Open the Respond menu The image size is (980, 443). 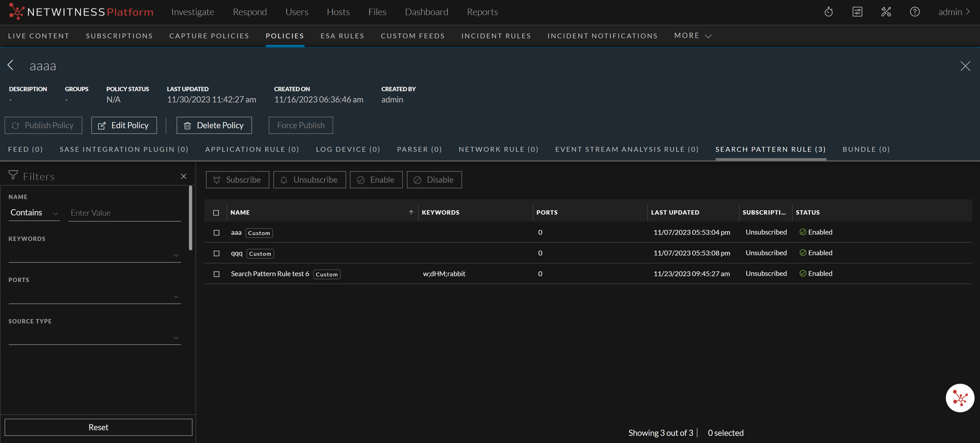point(250,12)
